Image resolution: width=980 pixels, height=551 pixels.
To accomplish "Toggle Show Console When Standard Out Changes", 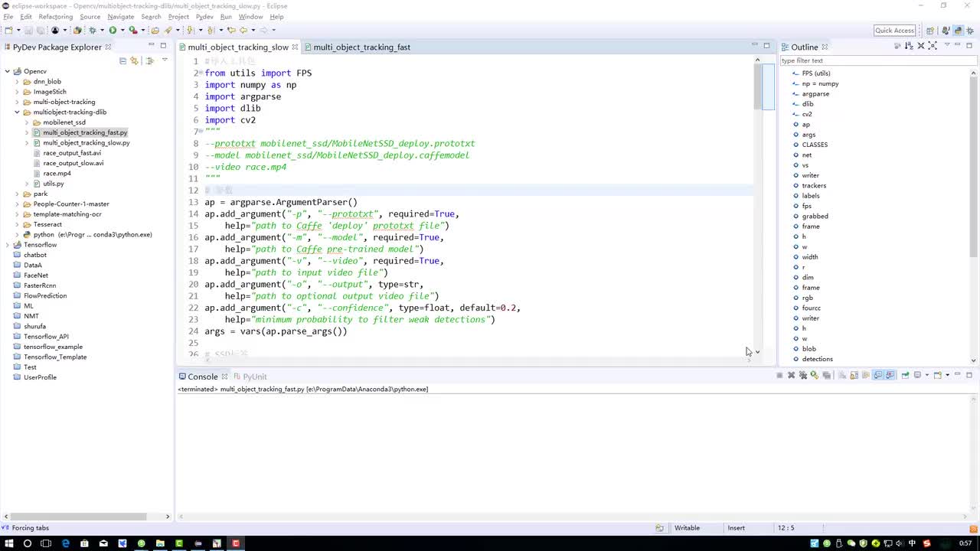I will tap(878, 375).
